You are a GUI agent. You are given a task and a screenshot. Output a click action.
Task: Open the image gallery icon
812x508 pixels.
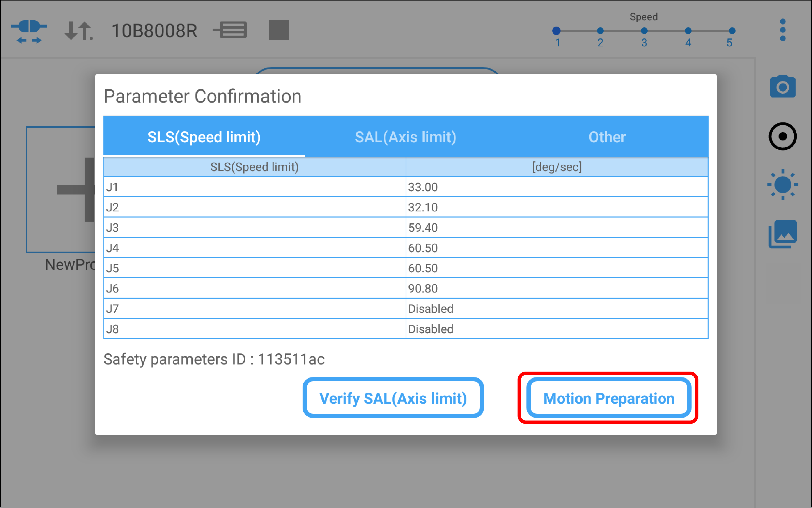[782, 234]
